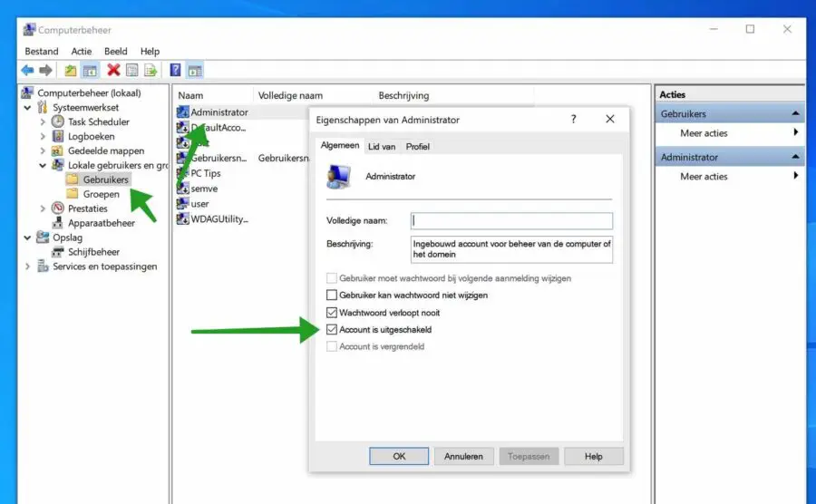Expand the Gedeelde mappen node

43,150
